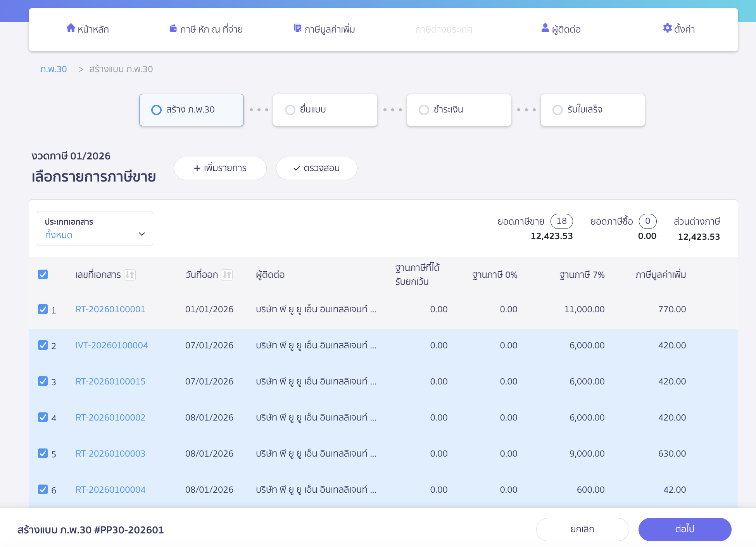Click the home icon in the navbar
756x547 pixels.
[x=71, y=28]
